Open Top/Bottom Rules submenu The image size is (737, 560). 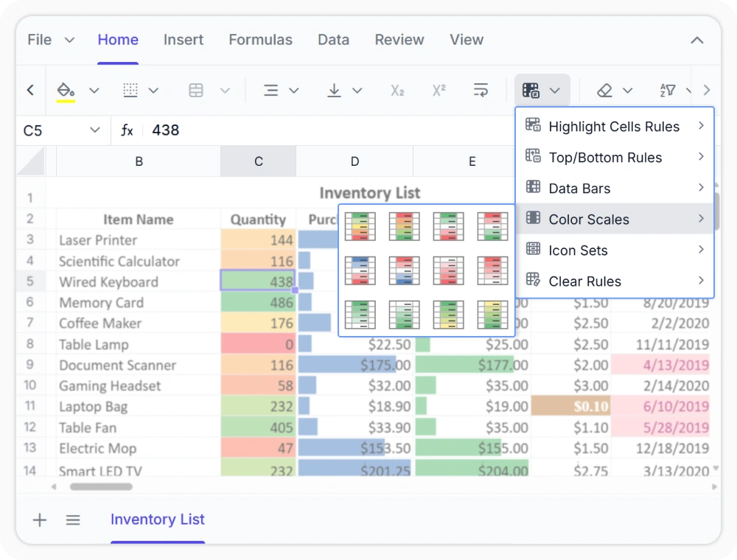pyautogui.click(x=615, y=157)
